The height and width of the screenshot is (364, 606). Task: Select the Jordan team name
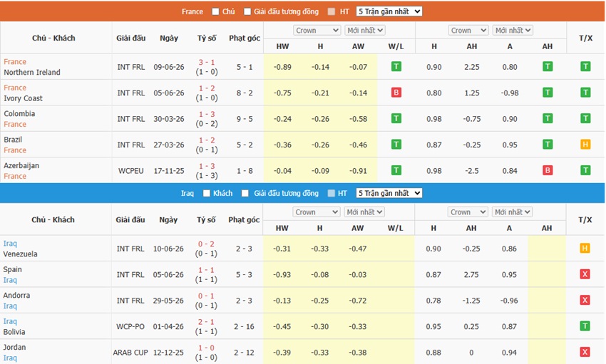(14, 348)
